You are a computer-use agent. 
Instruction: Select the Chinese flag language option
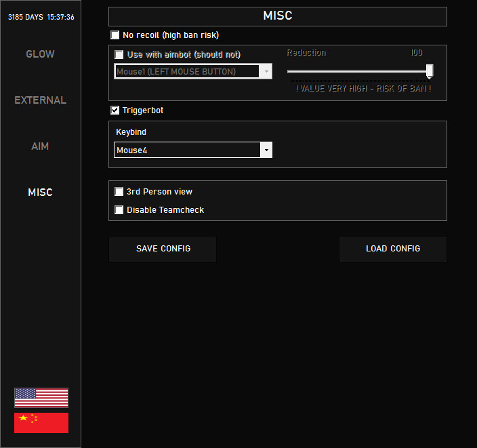[x=41, y=423]
